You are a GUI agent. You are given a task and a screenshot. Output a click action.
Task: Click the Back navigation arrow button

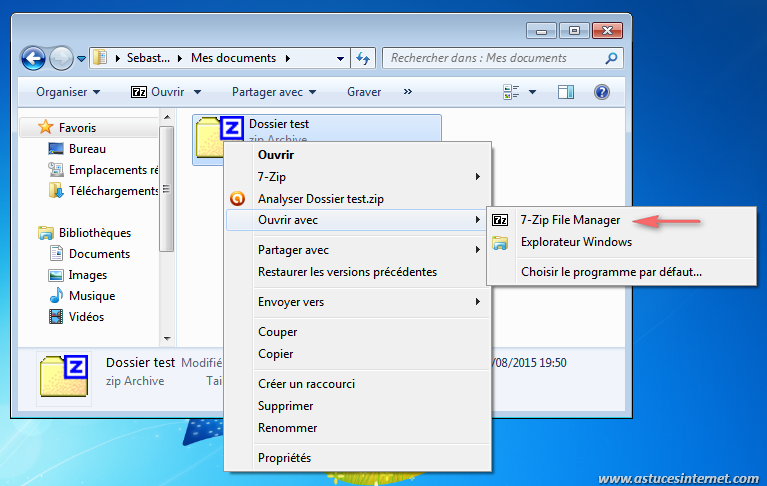(x=33, y=59)
